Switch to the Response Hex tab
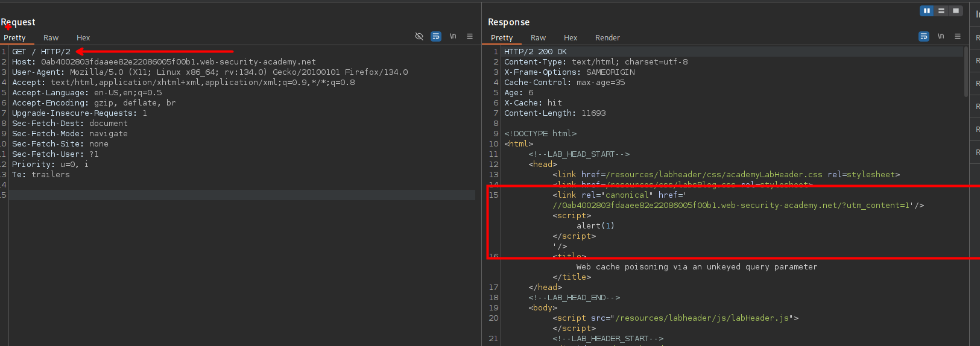980x346 pixels. pos(571,37)
